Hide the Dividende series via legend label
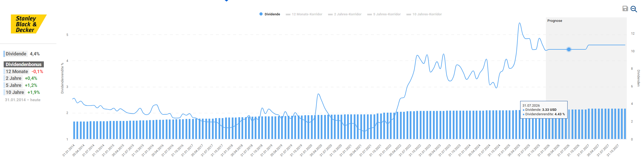This screenshot has width=644, height=160. [272, 14]
